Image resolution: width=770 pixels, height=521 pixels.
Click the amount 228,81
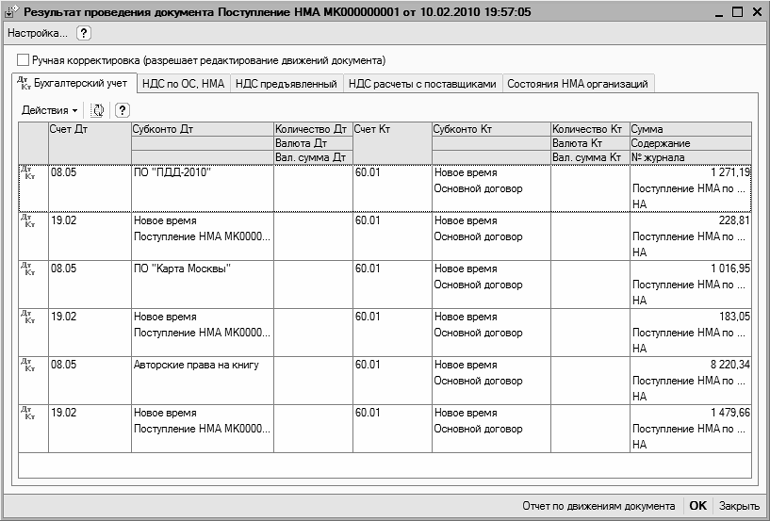(734, 220)
